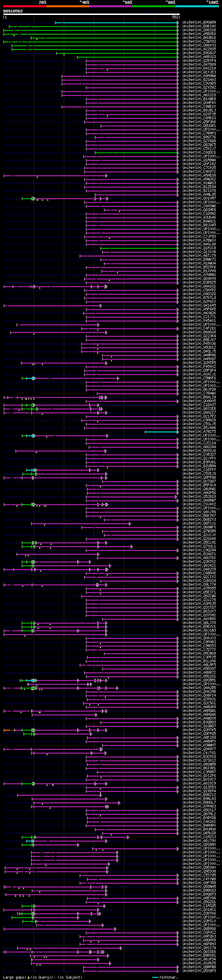Select hit label UniRef100_C5S795
The image size is (222, 980).
point(199,875)
